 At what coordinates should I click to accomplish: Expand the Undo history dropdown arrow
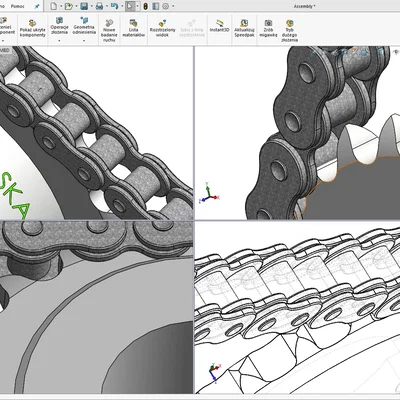coord(121,6)
